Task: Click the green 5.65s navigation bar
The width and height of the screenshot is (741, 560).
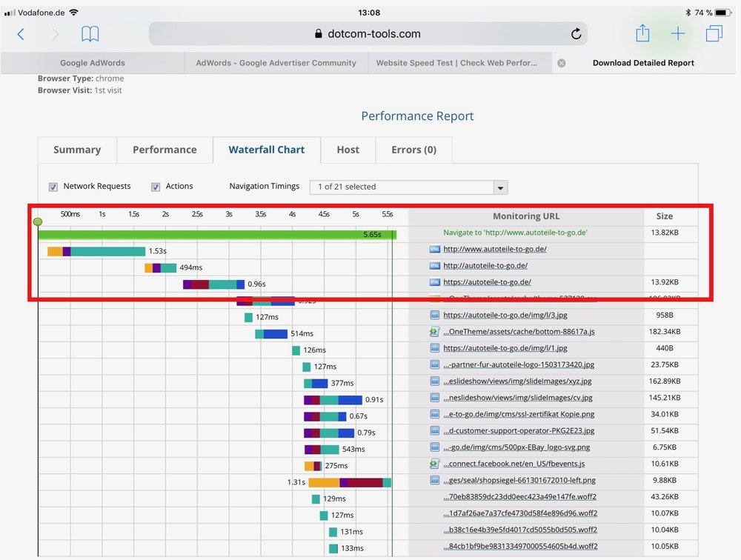Action: [x=217, y=234]
